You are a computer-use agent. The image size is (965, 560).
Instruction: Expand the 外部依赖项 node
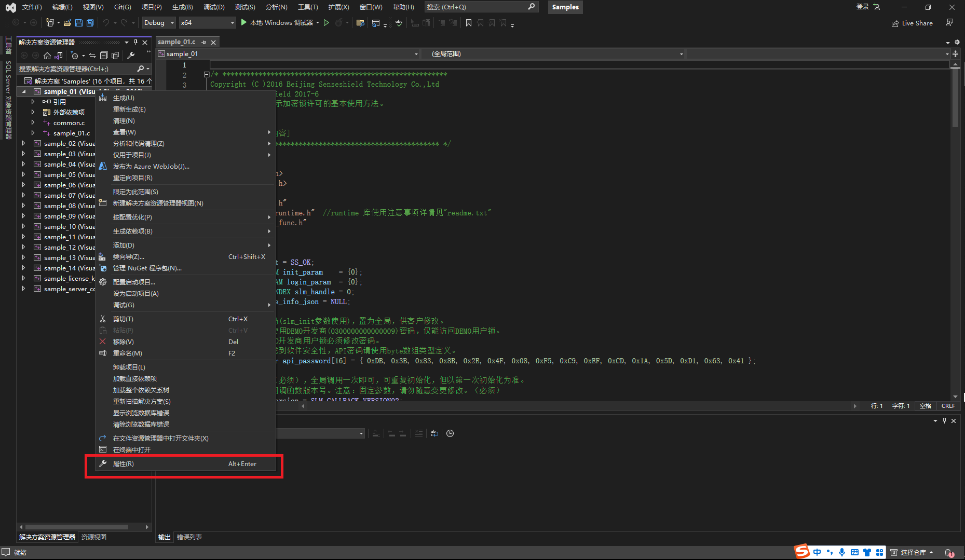click(x=33, y=112)
